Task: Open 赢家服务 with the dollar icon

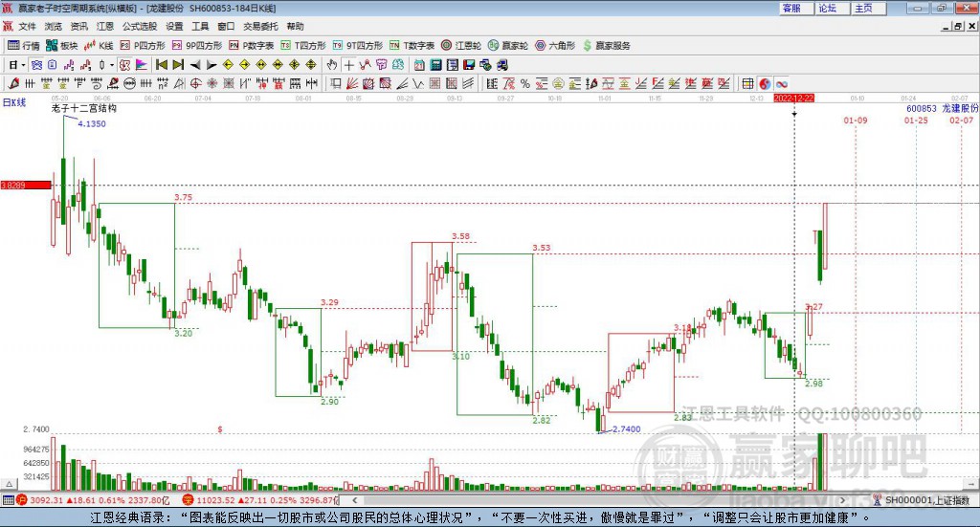Action: pyautogui.click(x=607, y=45)
